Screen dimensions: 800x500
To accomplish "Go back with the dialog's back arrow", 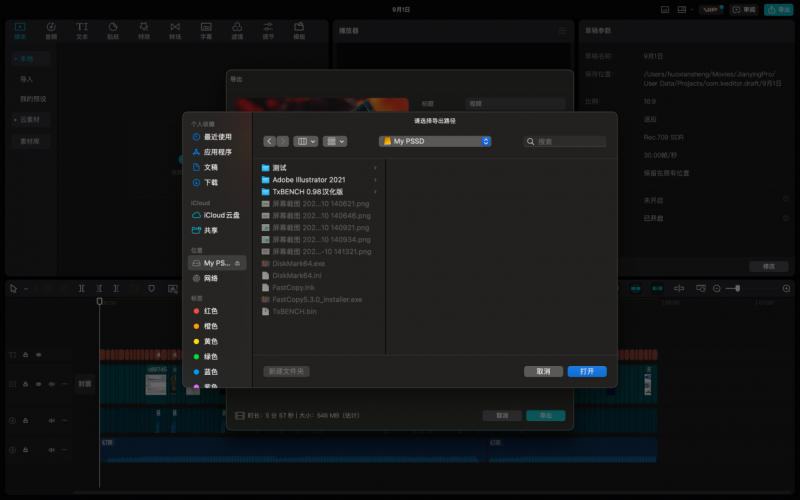I will click(x=270, y=142).
